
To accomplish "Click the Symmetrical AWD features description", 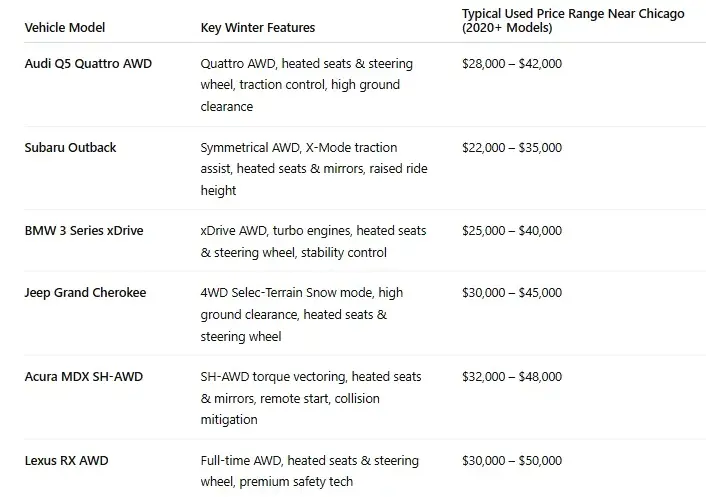I will click(313, 169).
